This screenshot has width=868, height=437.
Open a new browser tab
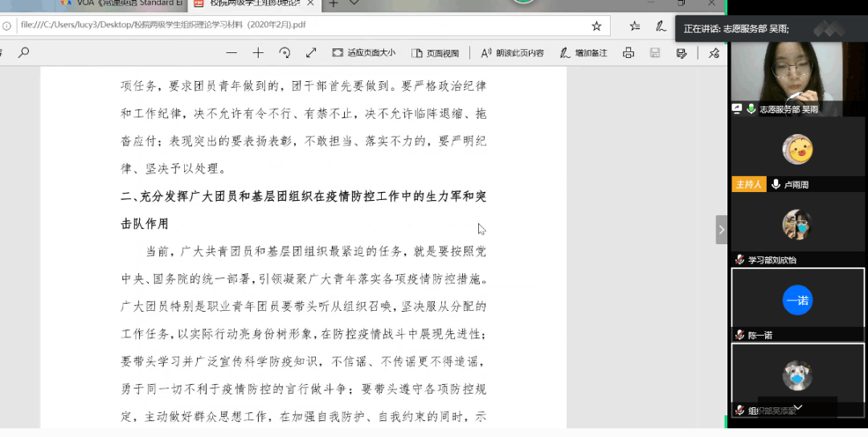[x=333, y=3]
